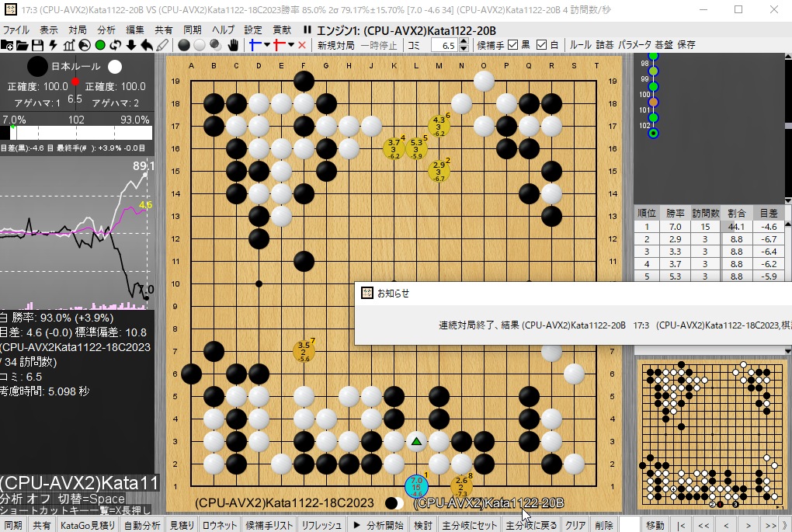The width and height of the screenshot is (792, 532).
Task: Sort candidates by the 勝率 column header
Action: tap(676, 214)
